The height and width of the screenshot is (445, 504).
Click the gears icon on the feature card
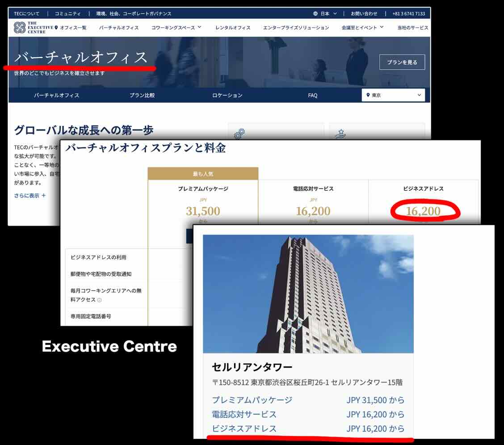click(x=239, y=133)
